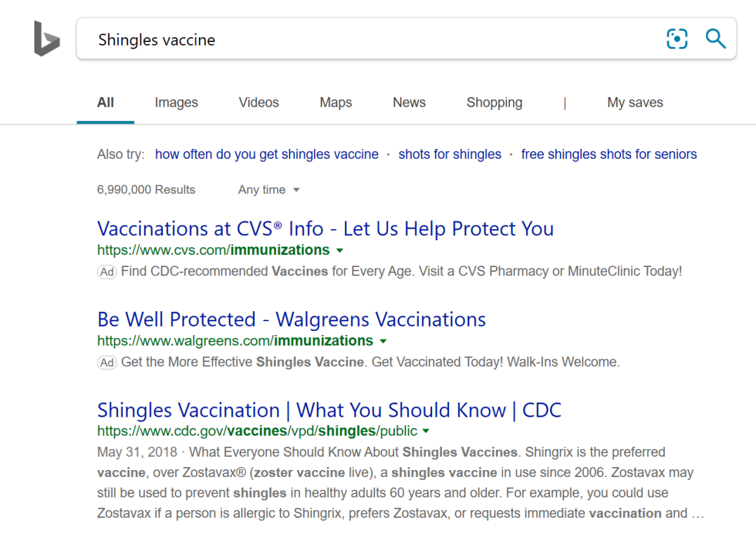Expand arrow next to cdc.gov URL
The image size is (756, 541).
pos(426,431)
